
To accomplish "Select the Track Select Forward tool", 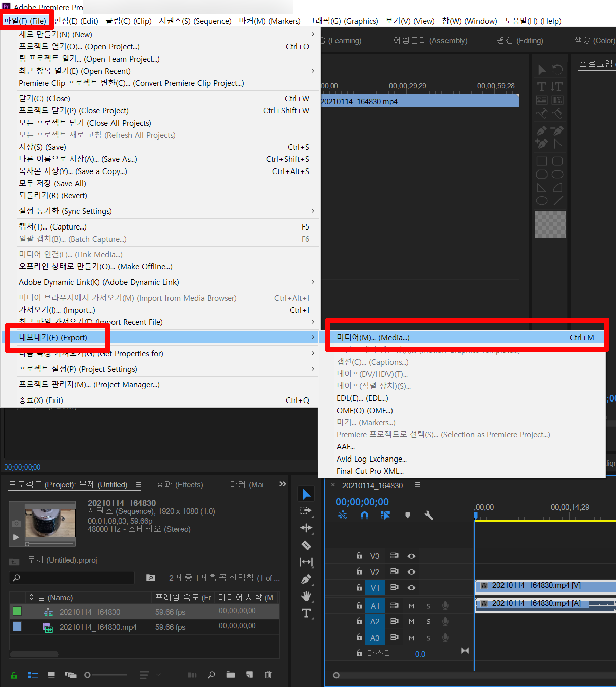I will click(x=306, y=511).
